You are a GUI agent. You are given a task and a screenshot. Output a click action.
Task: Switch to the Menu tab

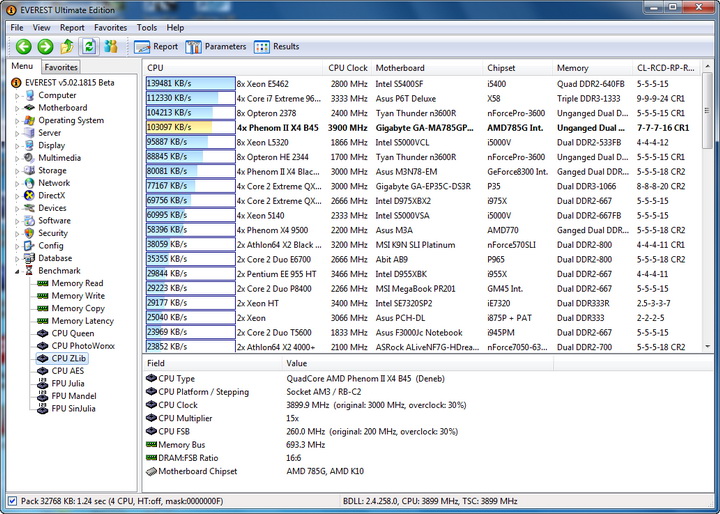click(22, 66)
